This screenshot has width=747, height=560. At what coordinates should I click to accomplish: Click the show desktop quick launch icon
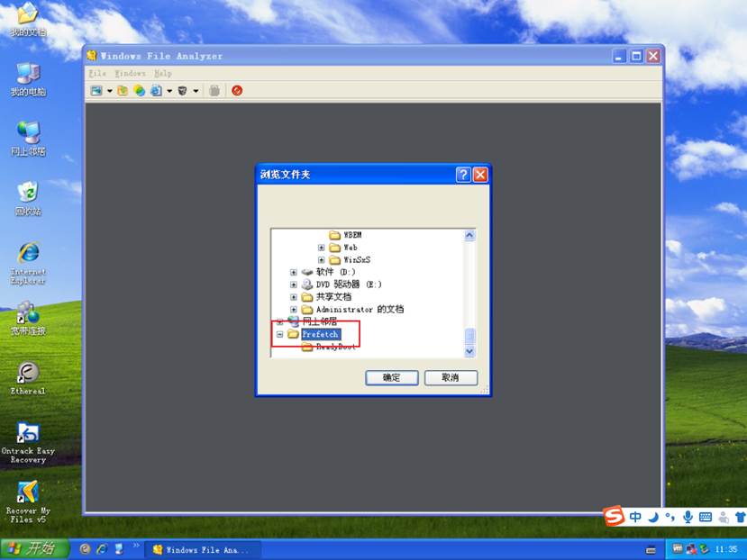pos(119,549)
